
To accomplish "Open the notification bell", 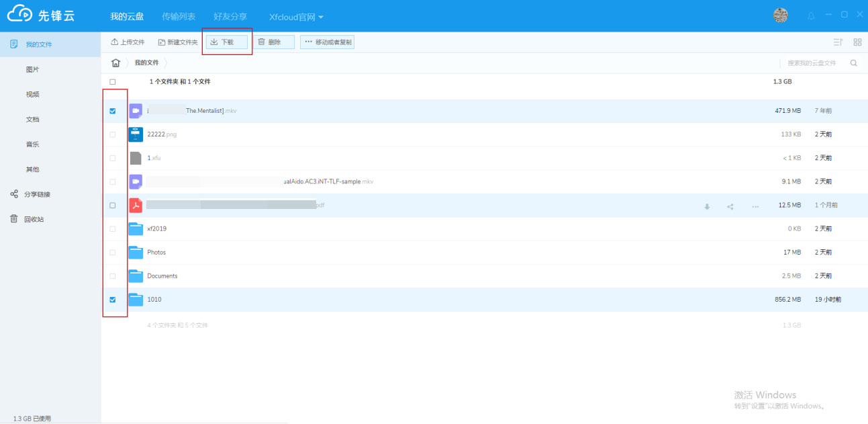I will [811, 15].
